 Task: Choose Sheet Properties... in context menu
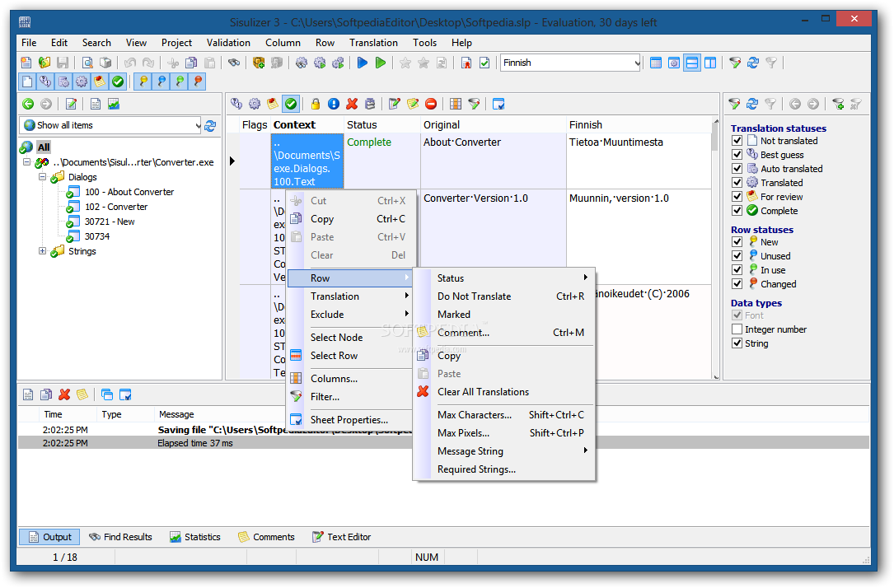tap(350, 420)
